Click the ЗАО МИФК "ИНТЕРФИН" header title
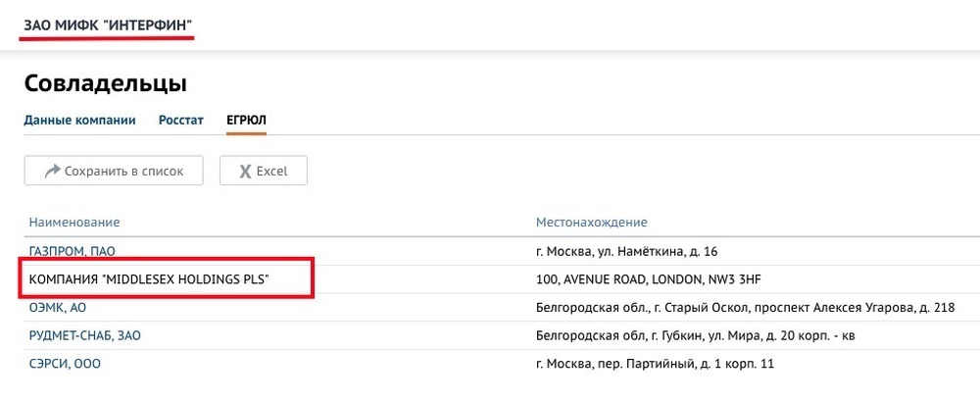Viewport: 980px width, 401px height. (x=108, y=25)
